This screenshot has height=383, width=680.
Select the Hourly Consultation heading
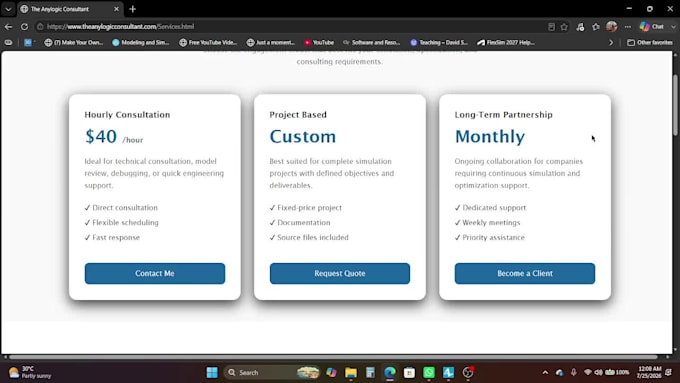pos(127,115)
